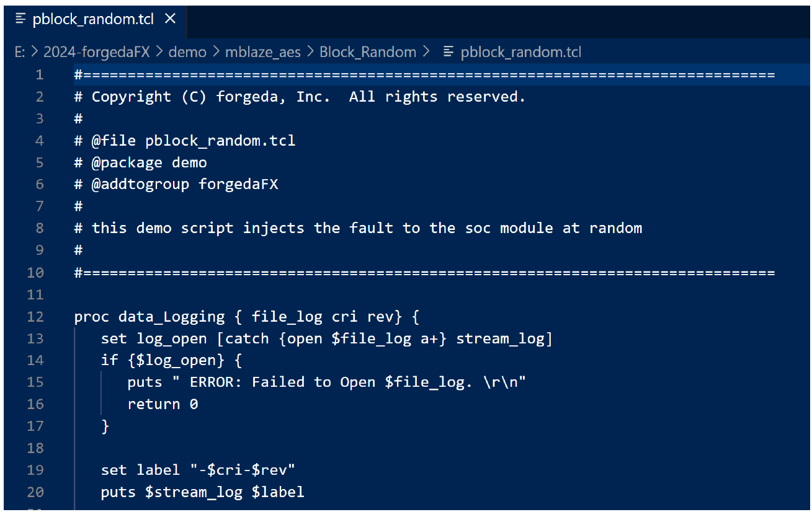Image resolution: width=812 pixels, height=512 pixels.
Task: Click the file icon in the pblock_random.tcl tab
Action: (20, 20)
